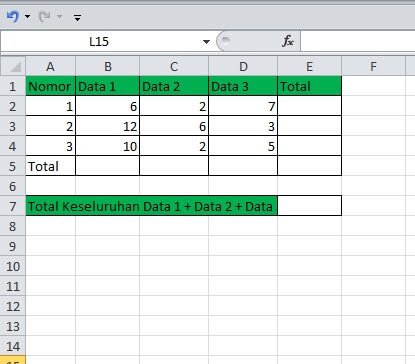The image size is (415, 364).
Task: Select row 13 header
Action: coord(13,326)
